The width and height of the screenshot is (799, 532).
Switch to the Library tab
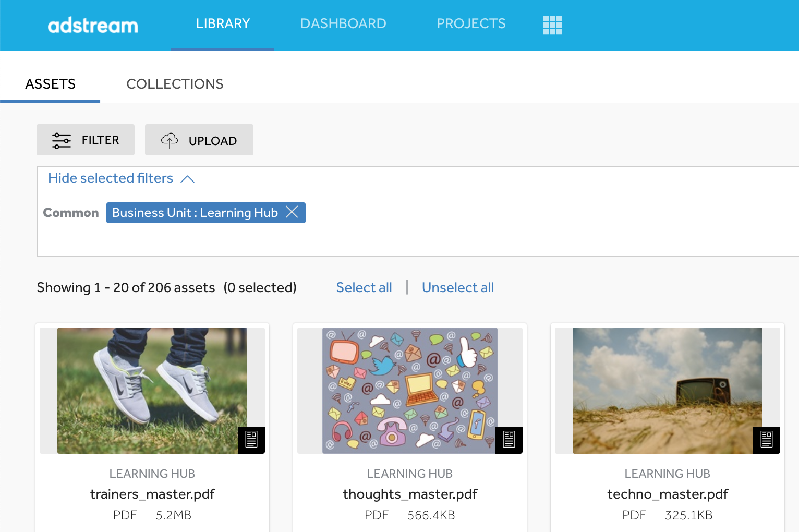pos(223,24)
